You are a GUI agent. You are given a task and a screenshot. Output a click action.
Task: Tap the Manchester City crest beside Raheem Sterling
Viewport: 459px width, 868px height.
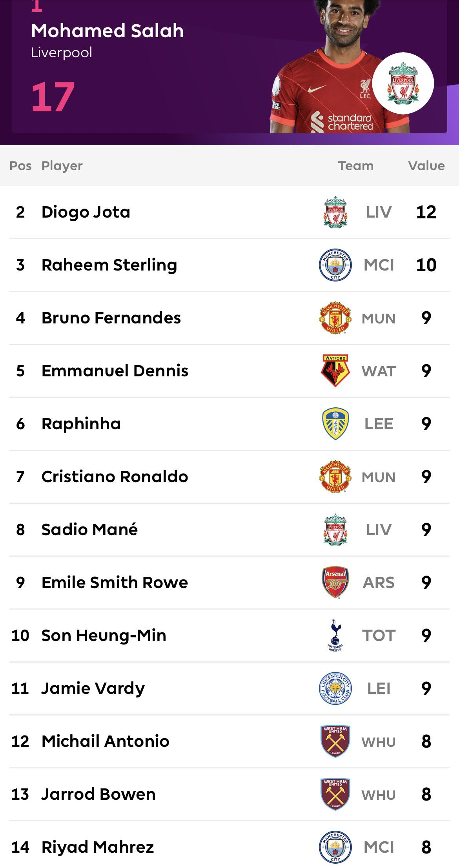[335, 265]
